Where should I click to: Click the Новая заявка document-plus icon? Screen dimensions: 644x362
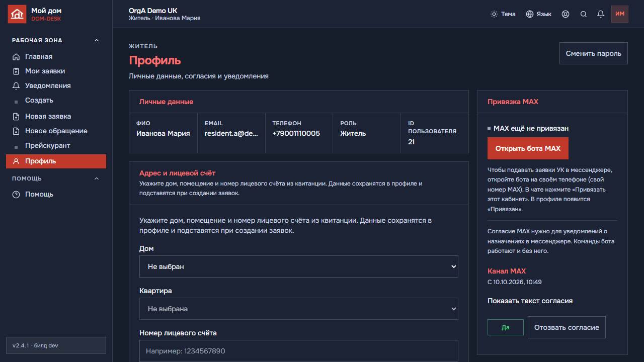(x=16, y=117)
